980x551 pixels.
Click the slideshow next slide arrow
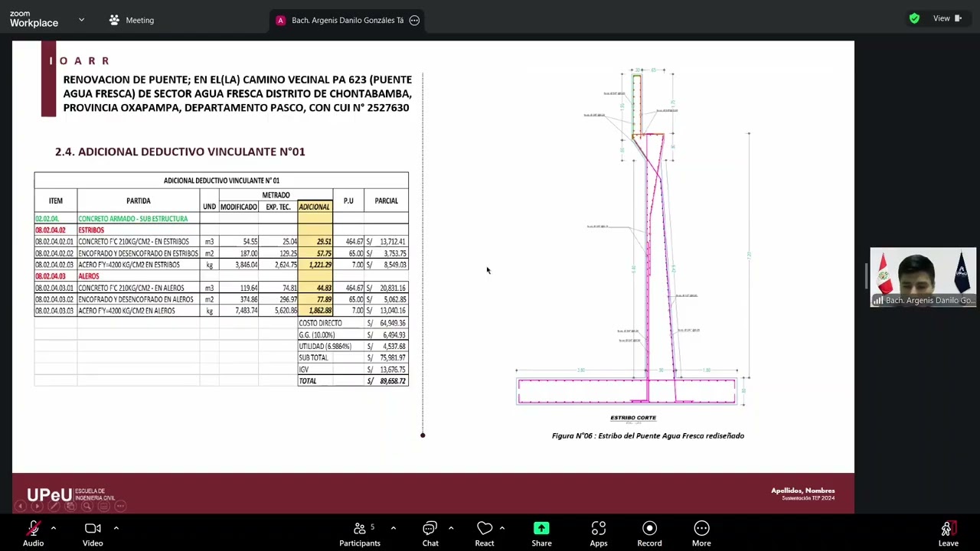[x=37, y=506]
